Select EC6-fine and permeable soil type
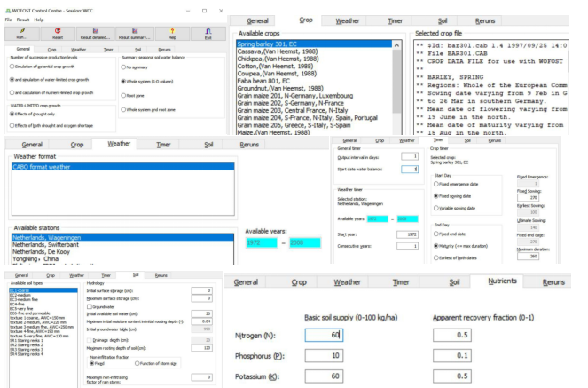This screenshot has width=588, height=388. [x=29, y=313]
